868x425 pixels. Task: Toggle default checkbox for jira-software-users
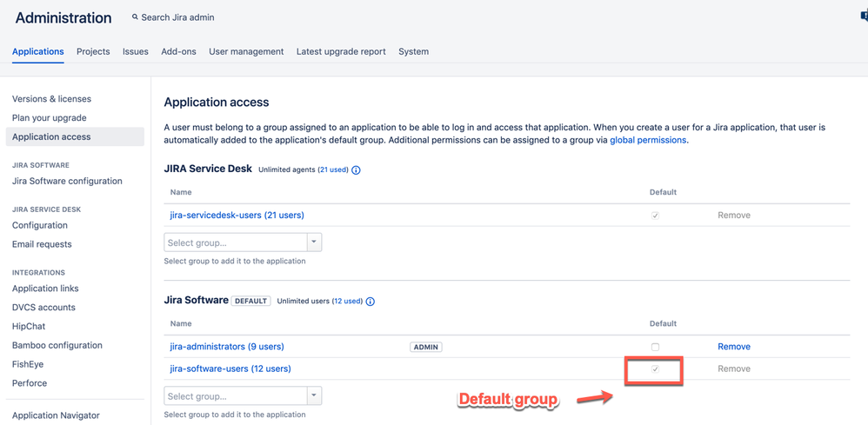655,369
